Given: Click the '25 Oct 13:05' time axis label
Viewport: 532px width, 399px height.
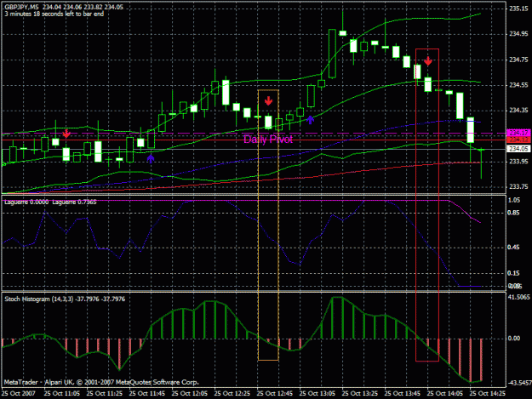Looking at the screenshot, I should click(317, 393).
